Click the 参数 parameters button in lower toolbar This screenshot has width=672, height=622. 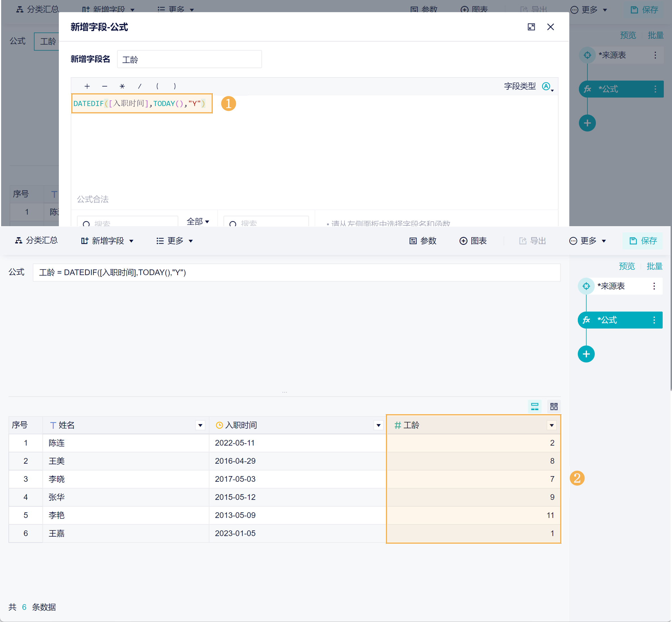423,241
